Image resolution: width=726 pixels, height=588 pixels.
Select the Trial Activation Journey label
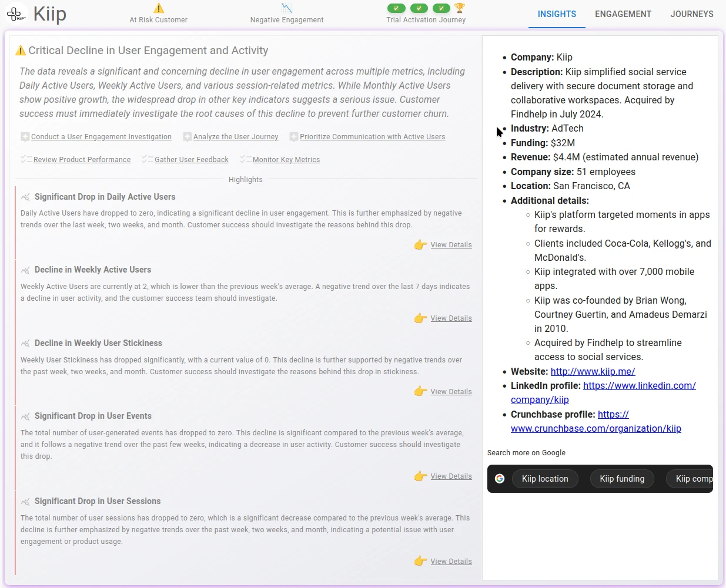click(426, 20)
